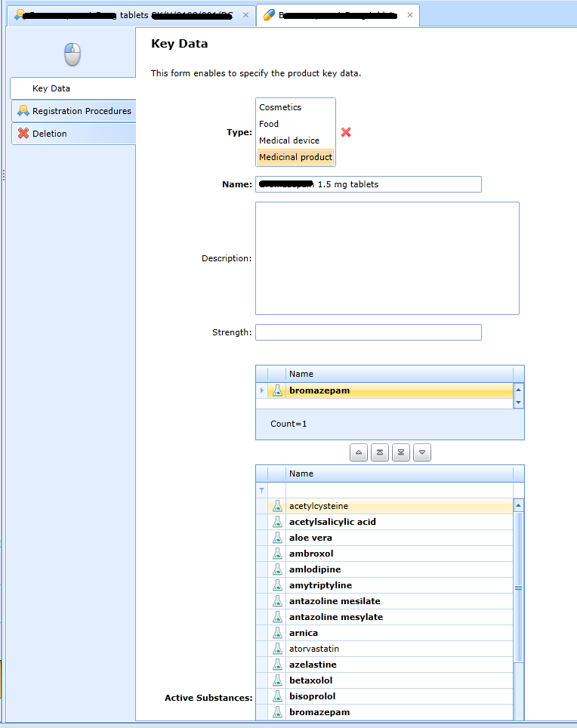This screenshot has width=577, height=728.
Task: Open the Registration Procedures section
Action: (x=82, y=111)
